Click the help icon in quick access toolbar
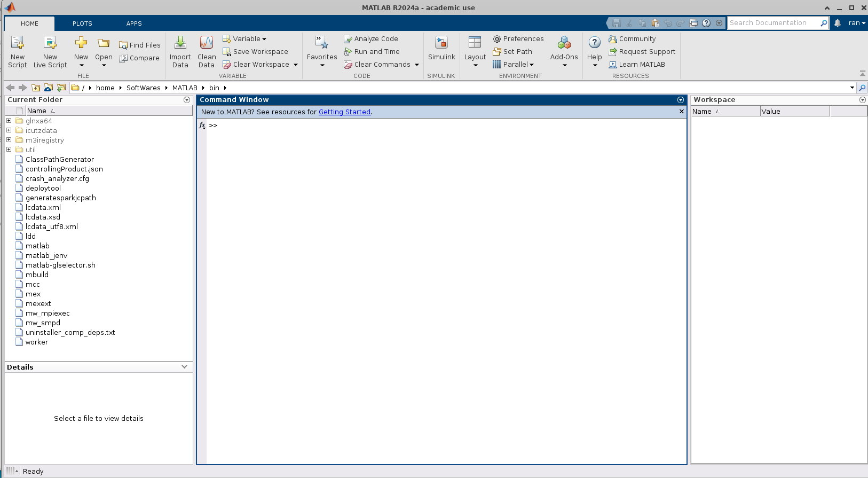Image resolution: width=868 pixels, height=478 pixels. [706, 23]
